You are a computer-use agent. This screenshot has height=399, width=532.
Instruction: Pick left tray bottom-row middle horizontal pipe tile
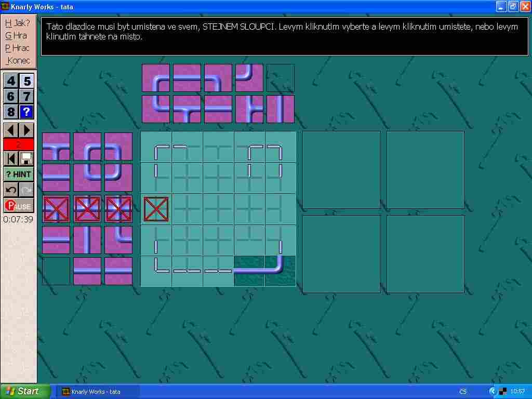click(x=87, y=271)
